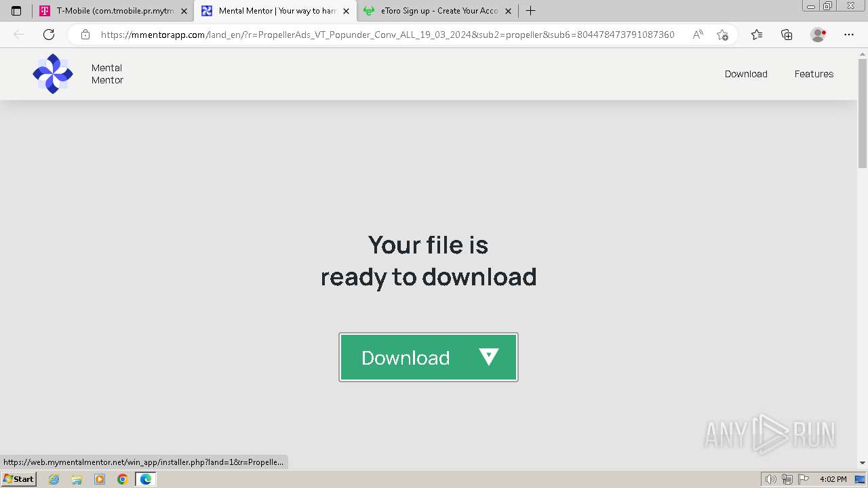Close the T-Mobile tab

coord(184,11)
